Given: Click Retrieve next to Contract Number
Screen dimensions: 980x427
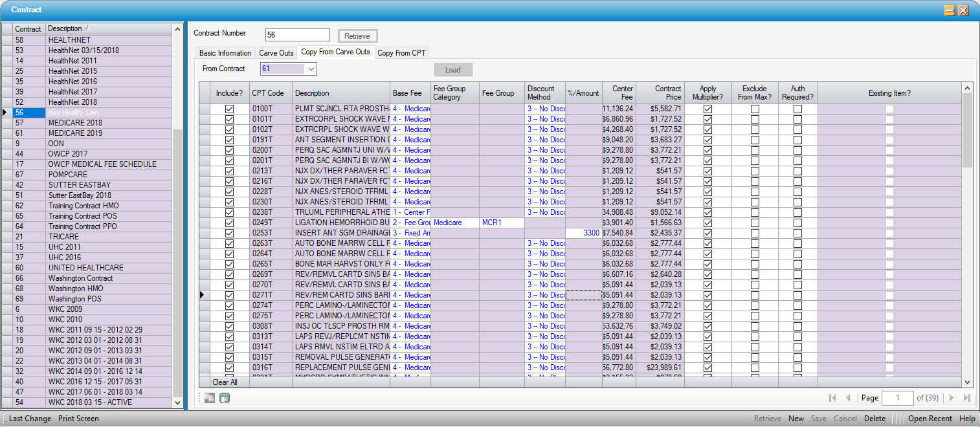Looking at the screenshot, I should 357,36.
